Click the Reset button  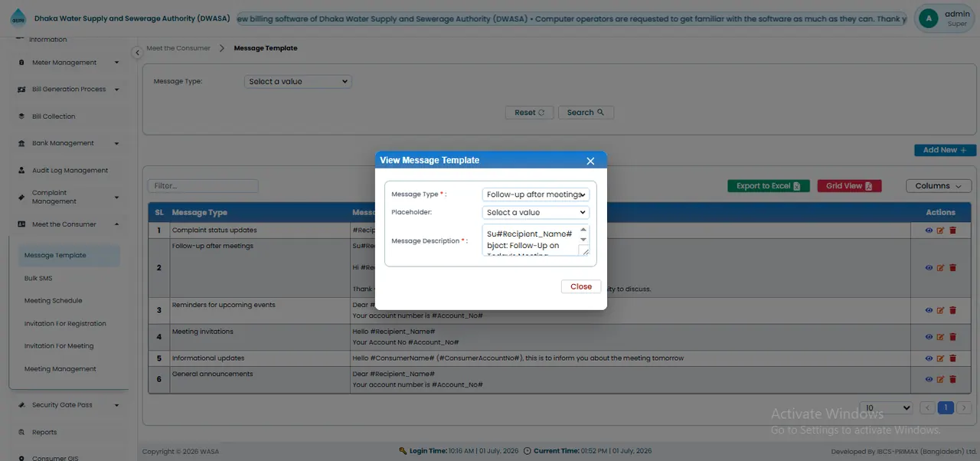click(x=529, y=113)
